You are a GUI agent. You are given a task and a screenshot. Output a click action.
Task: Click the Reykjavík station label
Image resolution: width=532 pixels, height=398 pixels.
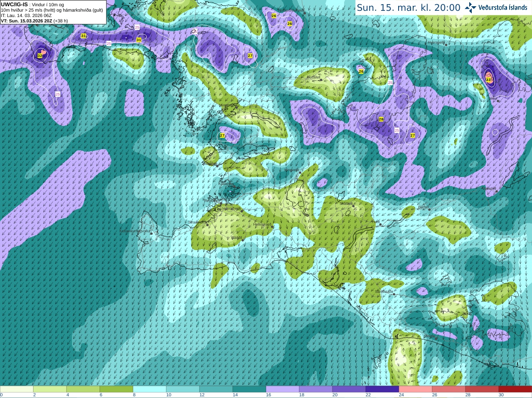[212, 201]
